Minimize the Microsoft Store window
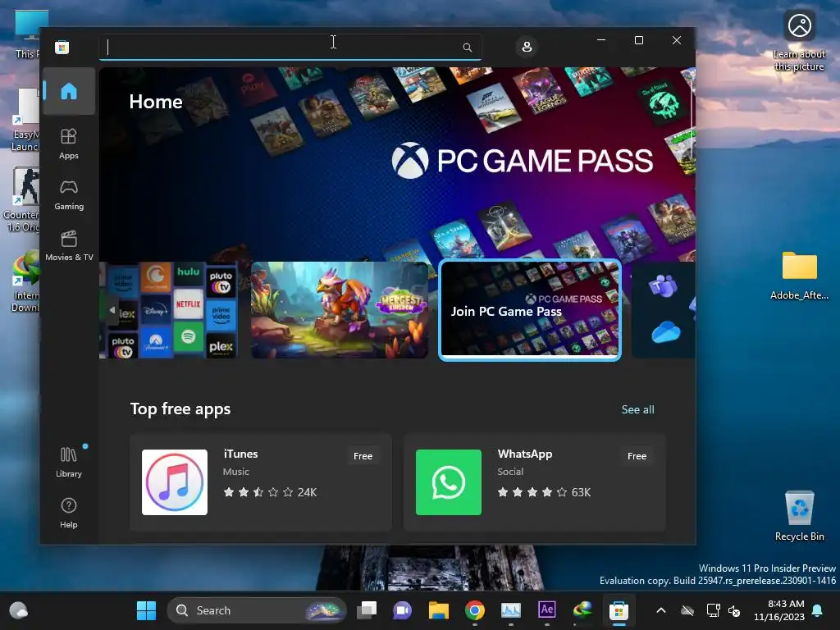Viewport: 840px width, 630px height. point(601,40)
